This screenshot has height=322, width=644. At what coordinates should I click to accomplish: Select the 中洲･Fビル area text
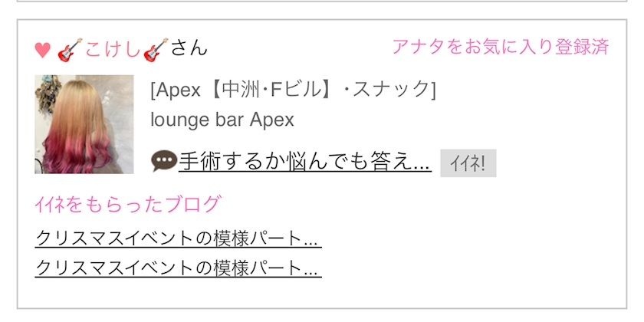(271, 90)
